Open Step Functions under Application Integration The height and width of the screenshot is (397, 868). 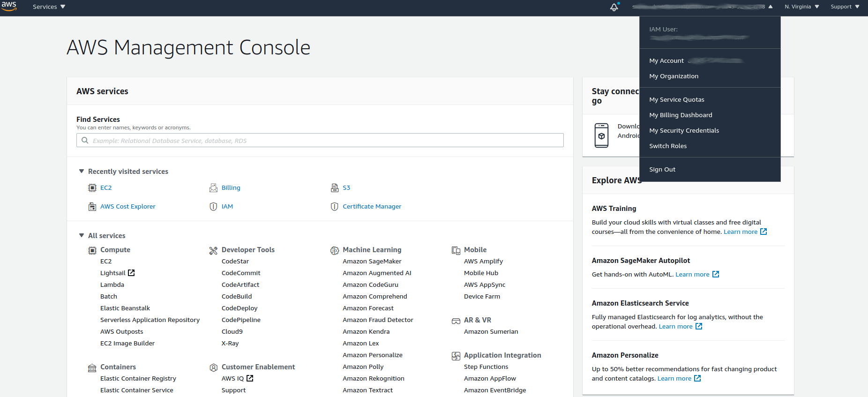(486, 367)
